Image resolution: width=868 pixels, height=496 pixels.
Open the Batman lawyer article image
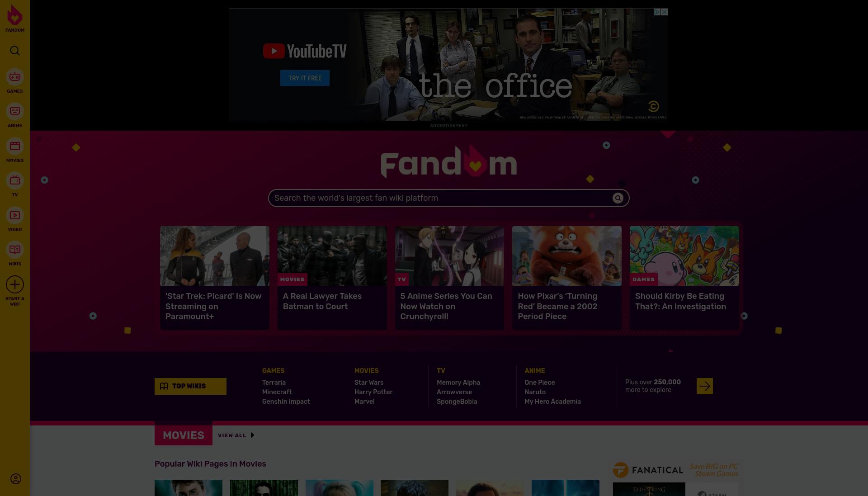332,256
